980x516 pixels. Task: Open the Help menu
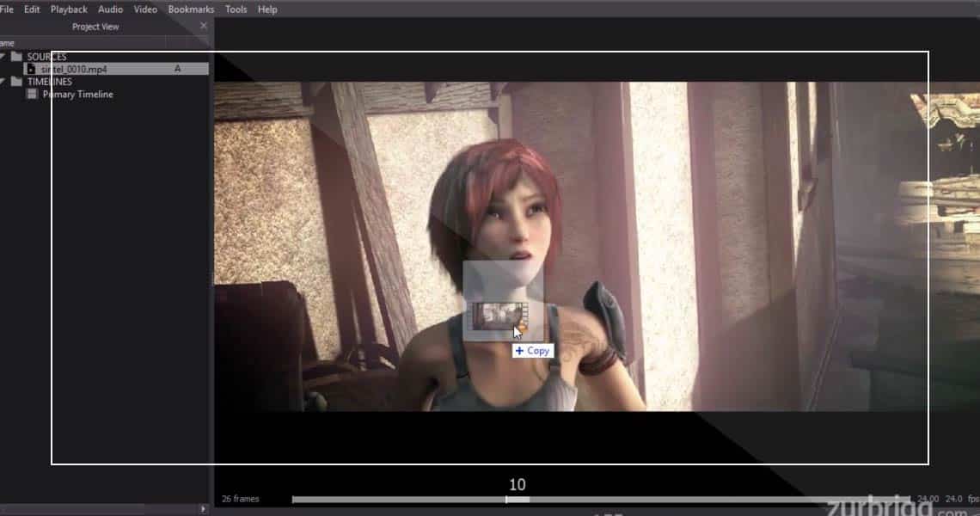[x=267, y=9]
